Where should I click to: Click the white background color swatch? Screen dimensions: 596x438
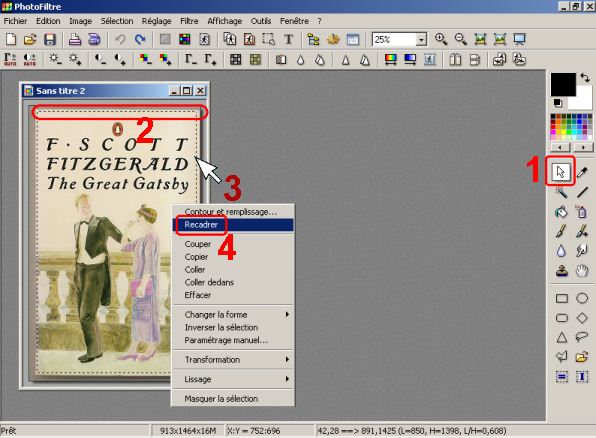[x=583, y=101]
